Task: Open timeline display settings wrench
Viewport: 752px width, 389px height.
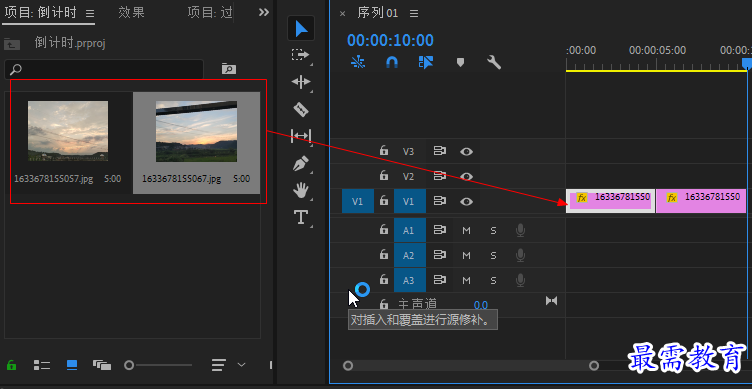Action: tap(494, 62)
